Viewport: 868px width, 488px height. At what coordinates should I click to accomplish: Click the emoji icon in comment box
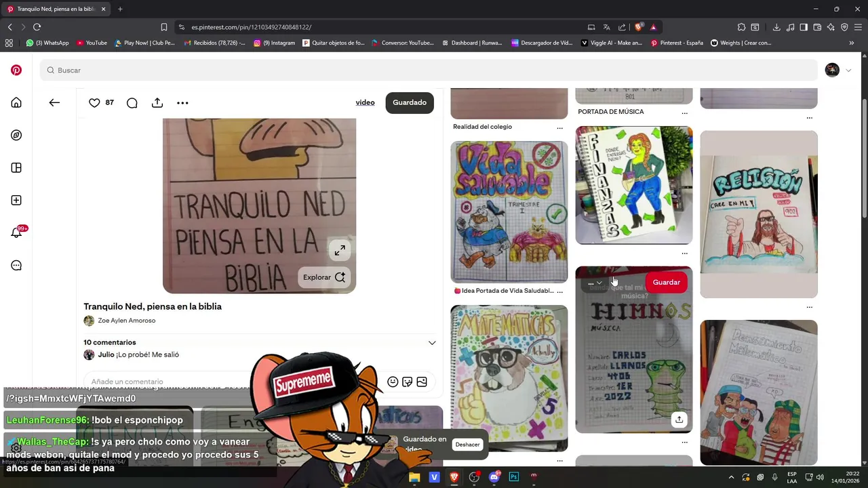pyautogui.click(x=393, y=382)
